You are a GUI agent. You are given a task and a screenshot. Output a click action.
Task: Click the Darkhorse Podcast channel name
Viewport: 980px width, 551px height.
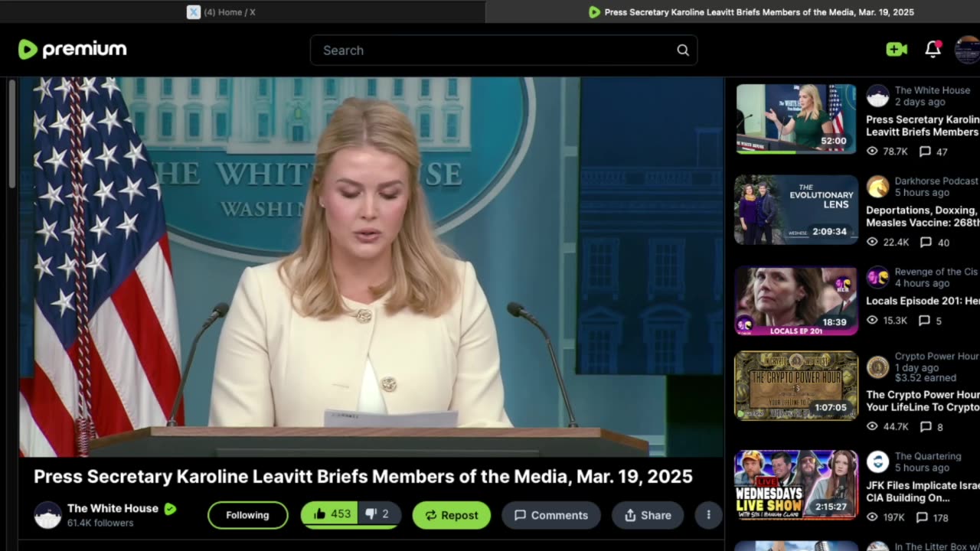(936, 181)
